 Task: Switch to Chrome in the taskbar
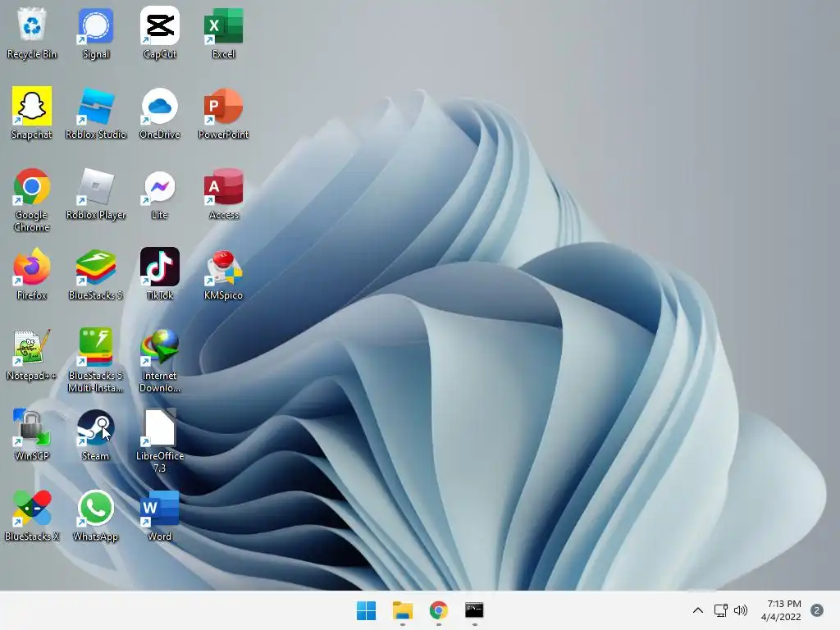pyautogui.click(x=438, y=610)
